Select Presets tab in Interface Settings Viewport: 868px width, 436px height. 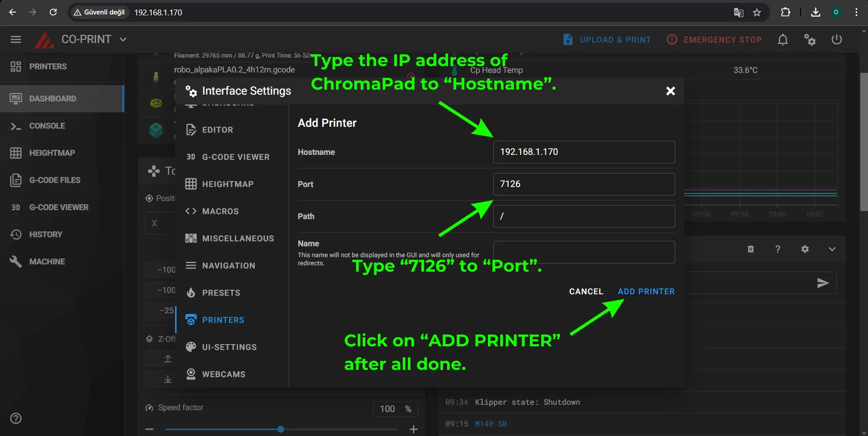pyautogui.click(x=232, y=293)
